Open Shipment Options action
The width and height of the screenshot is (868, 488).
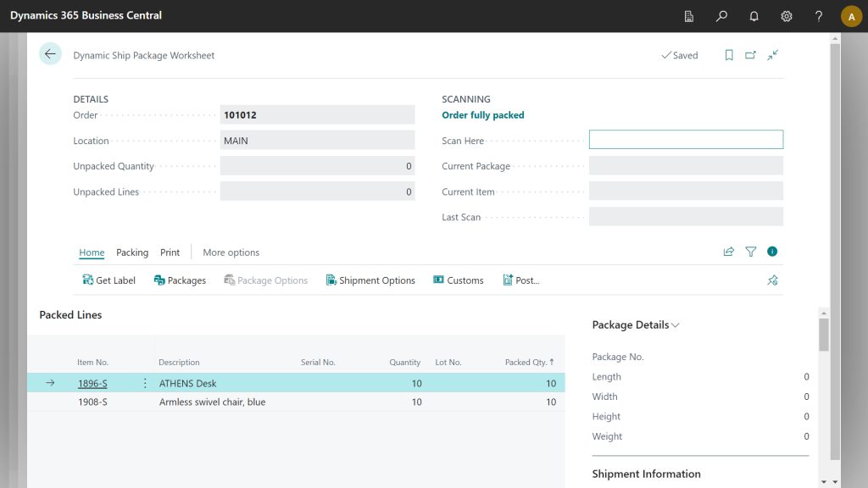click(x=370, y=280)
